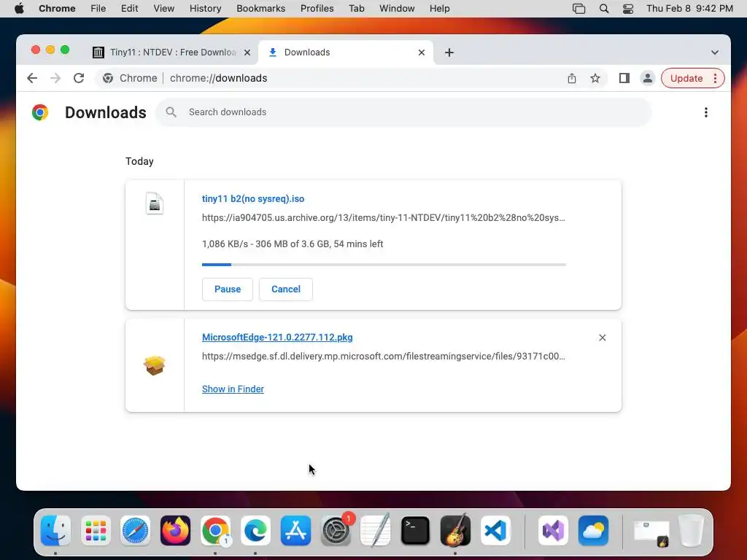Cancel the tiny11 ISO download

coord(286,289)
